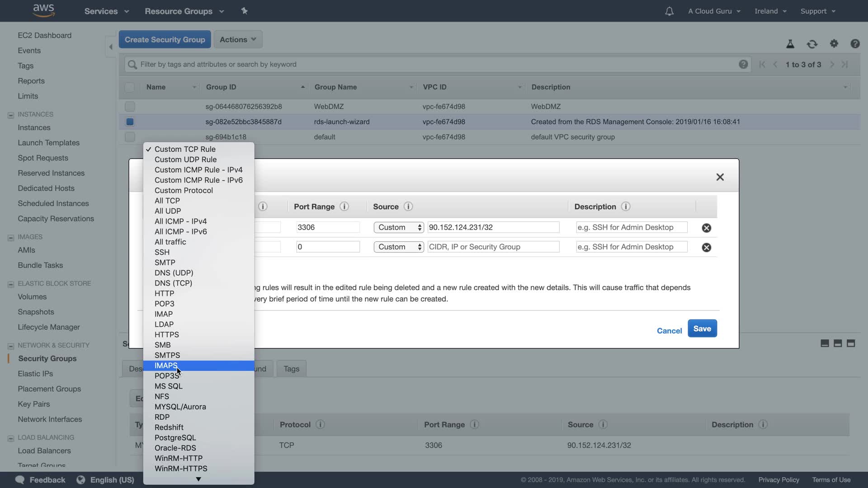This screenshot has height=488, width=868.
Task: Check the WebDMZ security group checkbox
Action: point(130,107)
